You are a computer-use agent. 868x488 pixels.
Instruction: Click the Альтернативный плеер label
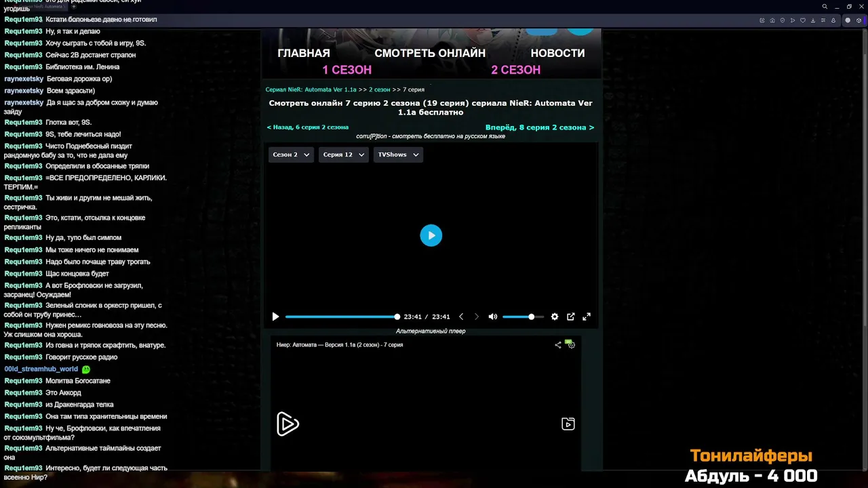[431, 331]
